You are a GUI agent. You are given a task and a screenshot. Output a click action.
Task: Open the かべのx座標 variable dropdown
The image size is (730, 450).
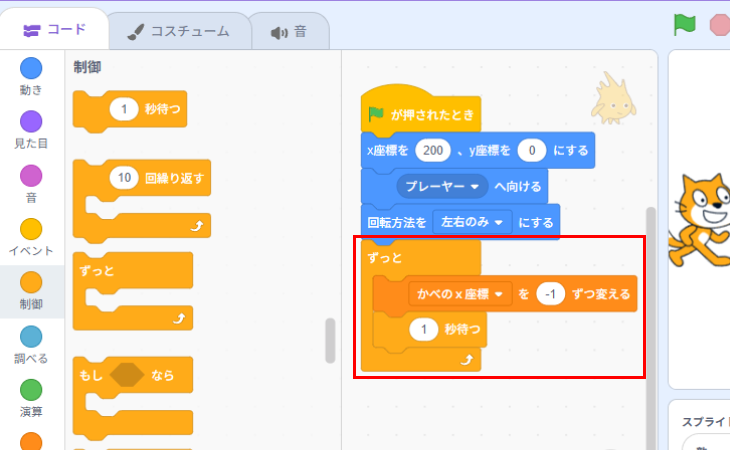coord(460,294)
